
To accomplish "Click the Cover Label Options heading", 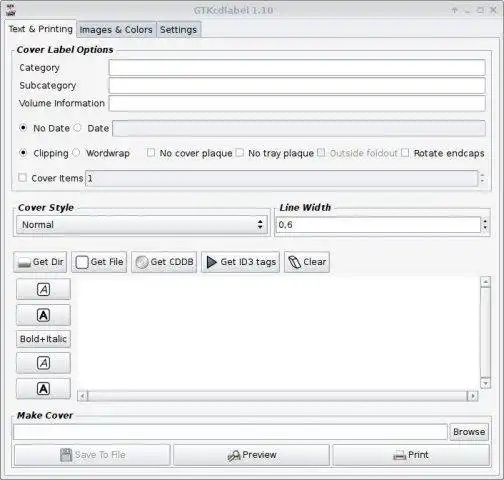I will click(x=65, y=50).
